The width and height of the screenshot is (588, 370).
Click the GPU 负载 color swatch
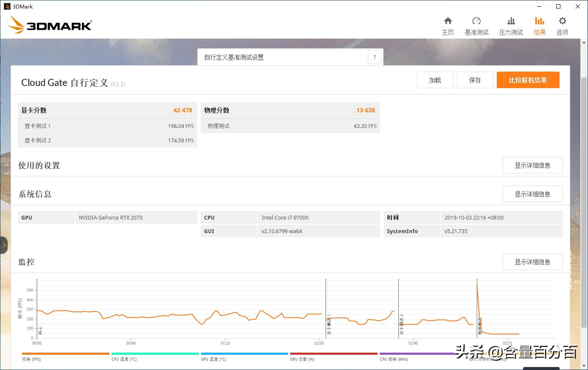[333, 353]
